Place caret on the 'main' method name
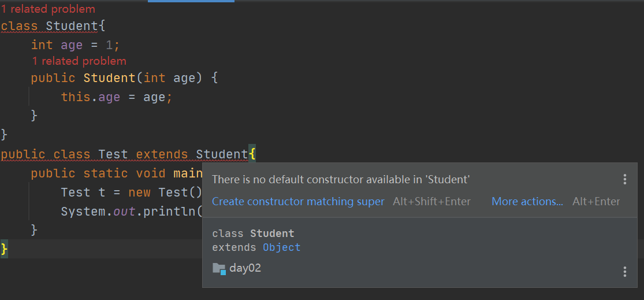The height and width of the screenshot is (300, 644). 187,173
